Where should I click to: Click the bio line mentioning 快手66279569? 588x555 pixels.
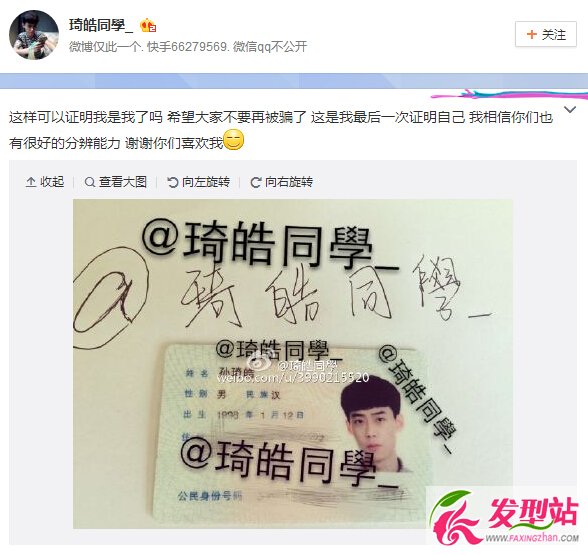pyautogui.click(x=188, y=47)
